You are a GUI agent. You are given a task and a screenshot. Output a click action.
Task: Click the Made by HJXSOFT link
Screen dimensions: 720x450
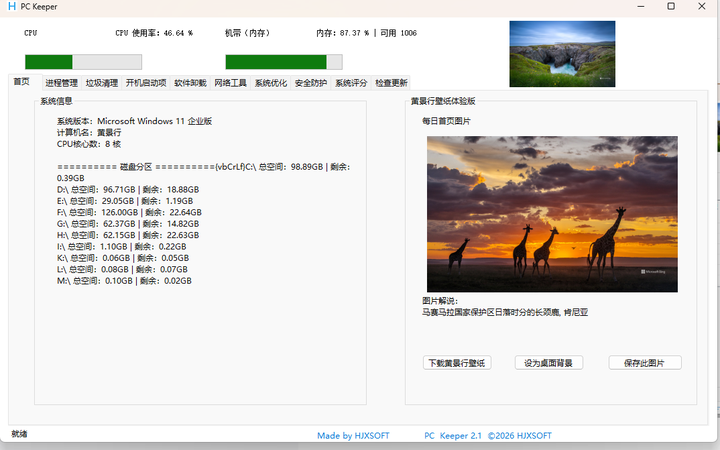[x=353, y=436]
